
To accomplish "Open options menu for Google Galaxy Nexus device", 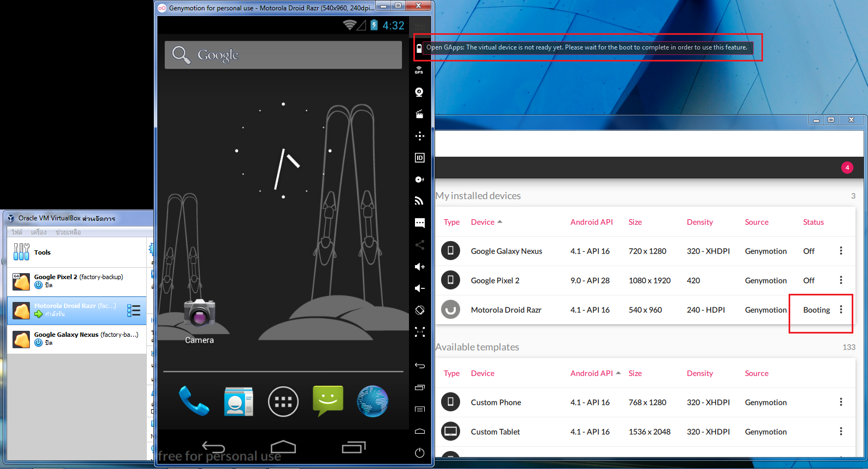I will coord(841,251).
